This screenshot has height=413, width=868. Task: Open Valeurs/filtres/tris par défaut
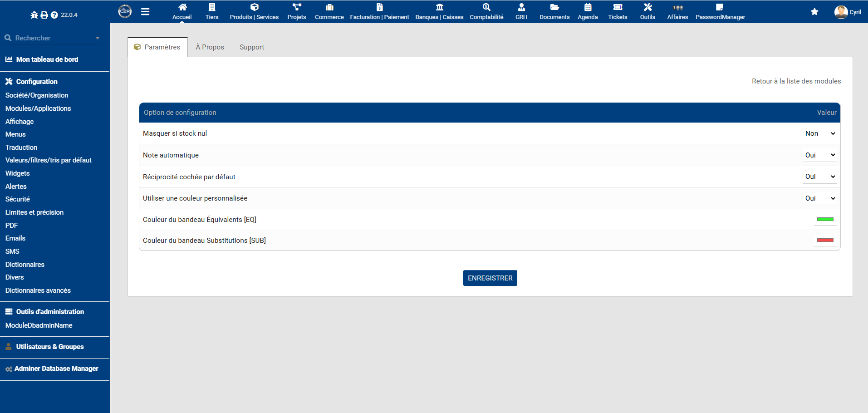(49, 160)
